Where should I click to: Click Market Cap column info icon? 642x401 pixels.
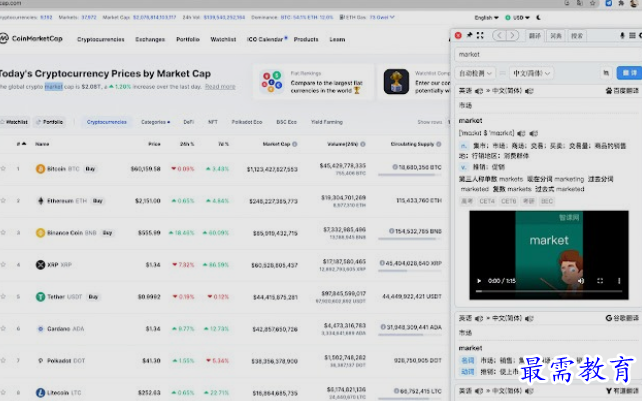[x=294, y=144]
